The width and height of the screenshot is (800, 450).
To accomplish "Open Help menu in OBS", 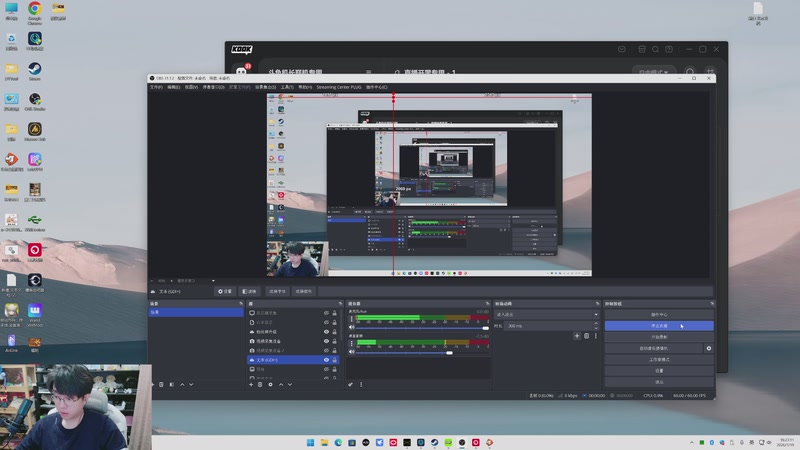I will click(305, 87).
